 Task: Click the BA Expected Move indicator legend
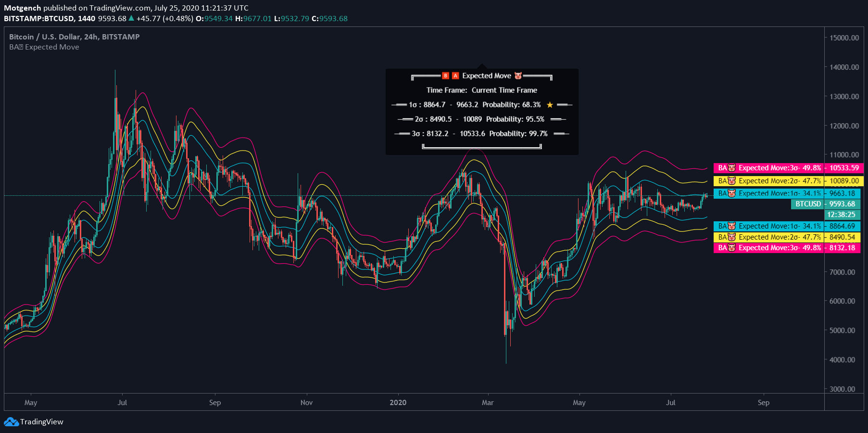click(44, 47)
